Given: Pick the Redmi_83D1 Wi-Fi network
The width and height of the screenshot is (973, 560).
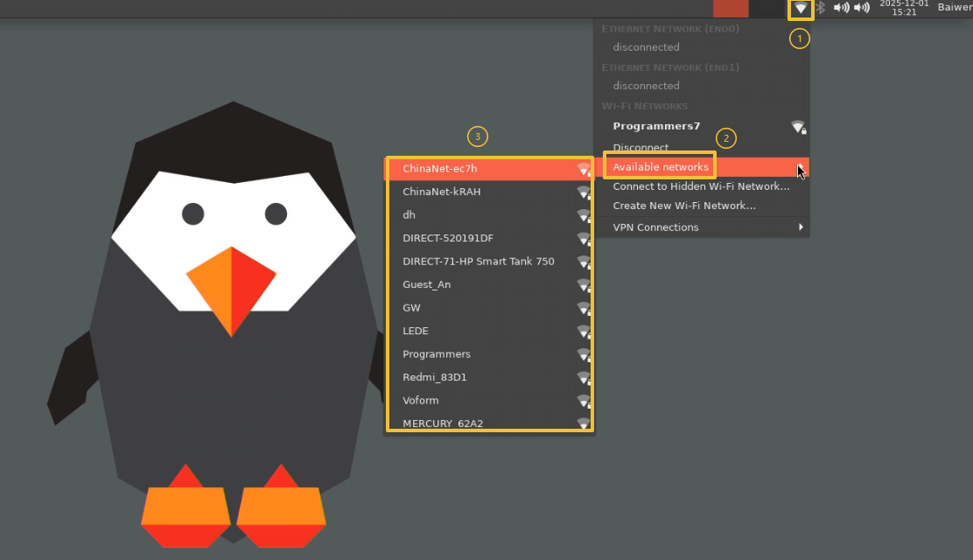Looking at the screenshot, I should (x=435, y=377).
